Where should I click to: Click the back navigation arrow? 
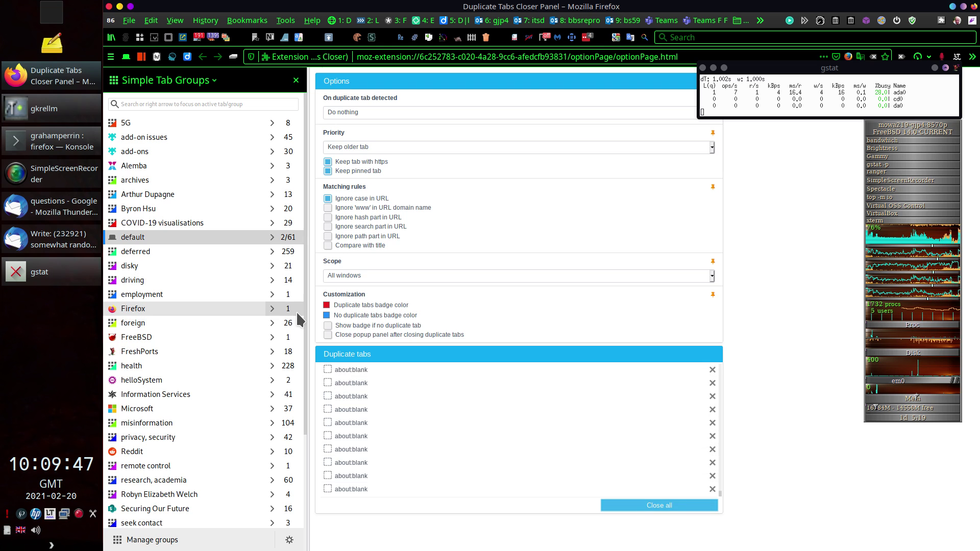coord(203,57)
